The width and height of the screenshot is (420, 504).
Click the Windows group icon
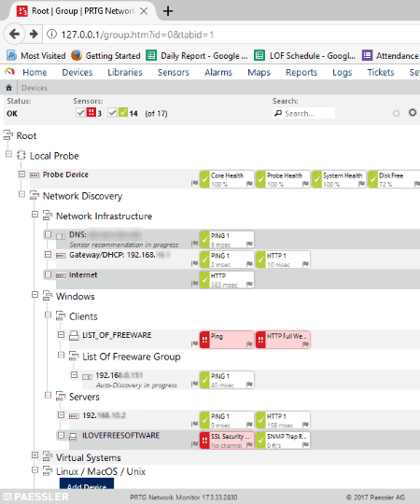click(x=48, y=295)
